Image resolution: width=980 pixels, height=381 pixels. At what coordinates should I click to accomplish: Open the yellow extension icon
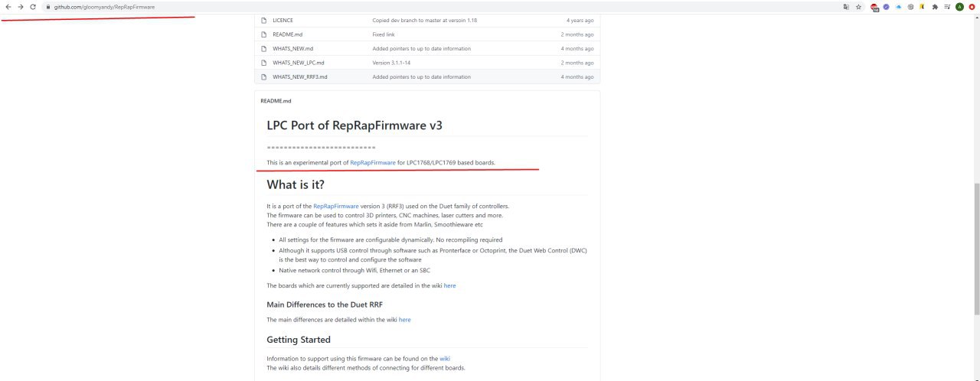click(922, 6)
